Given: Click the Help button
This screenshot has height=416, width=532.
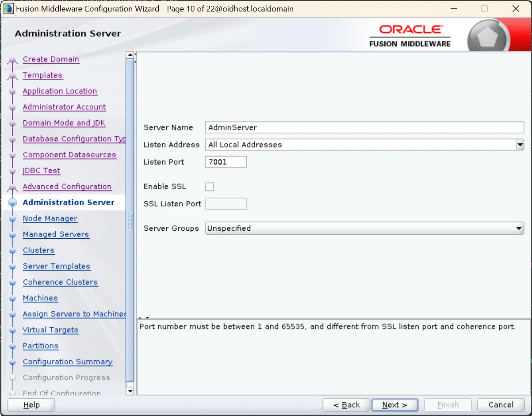Looking at the screenshot, I should point(31,405).
